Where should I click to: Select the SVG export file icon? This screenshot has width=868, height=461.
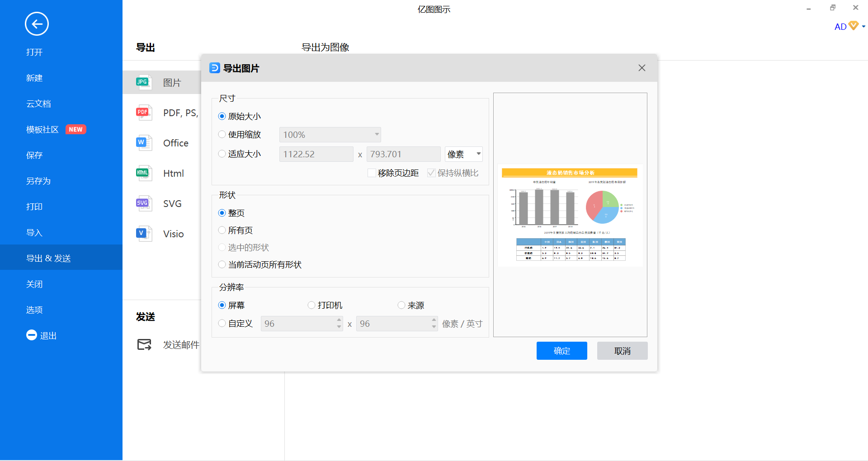[144, 203]
